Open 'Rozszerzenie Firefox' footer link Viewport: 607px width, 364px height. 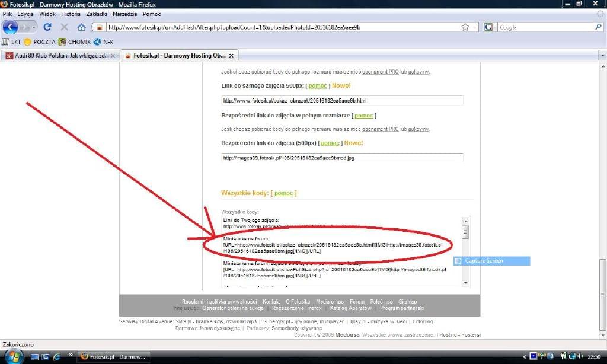click(x=296, y=308)
